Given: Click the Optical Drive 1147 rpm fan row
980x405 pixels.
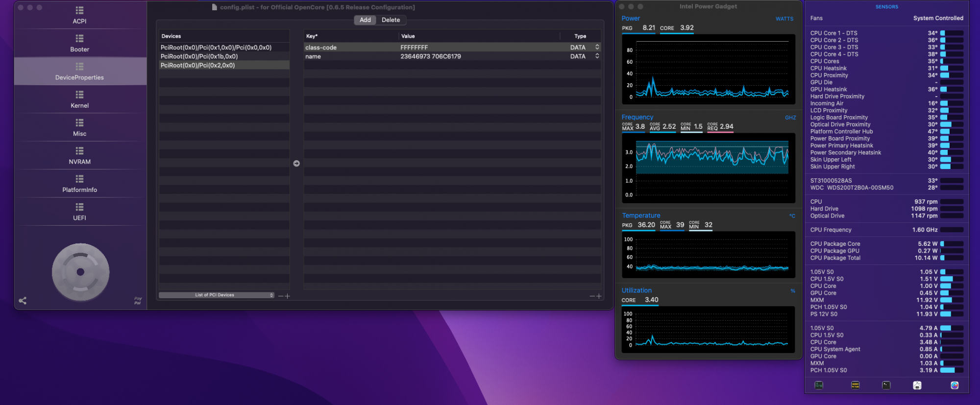Looking at the screenshot, I should (886, 216).
